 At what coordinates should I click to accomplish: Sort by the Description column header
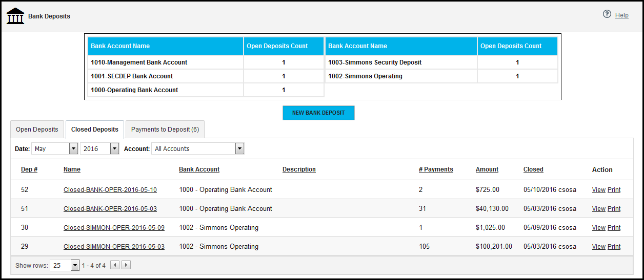click(x=299, y=169)
